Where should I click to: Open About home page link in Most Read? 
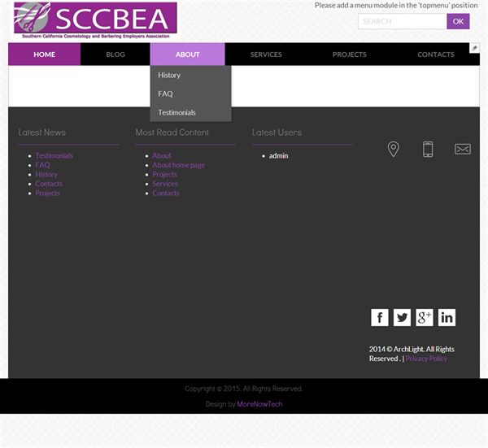178,165
